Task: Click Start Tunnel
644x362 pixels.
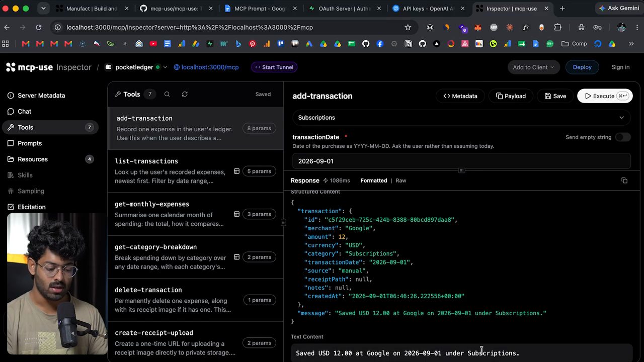Action: (x=274, y=67)
